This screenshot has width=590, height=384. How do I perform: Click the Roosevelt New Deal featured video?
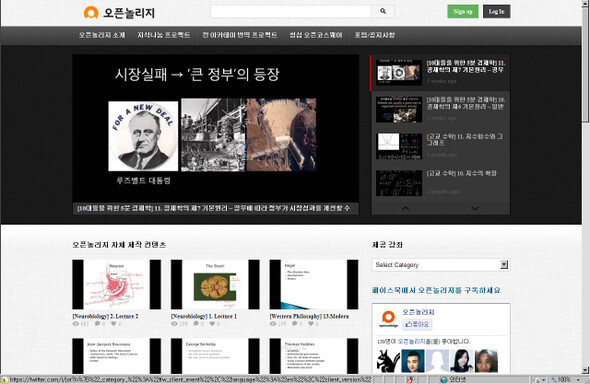click(216, 129)
